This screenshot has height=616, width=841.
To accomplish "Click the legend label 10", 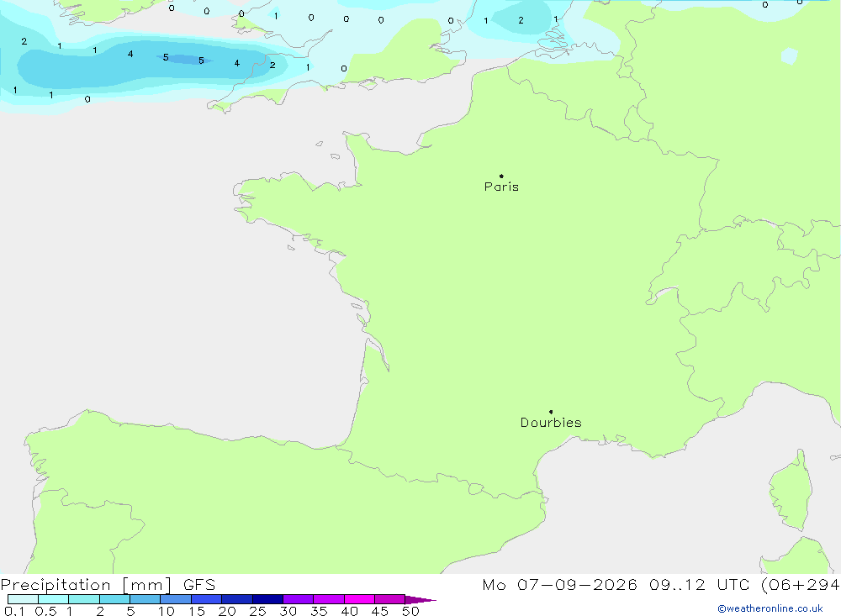I will [167, 611].
